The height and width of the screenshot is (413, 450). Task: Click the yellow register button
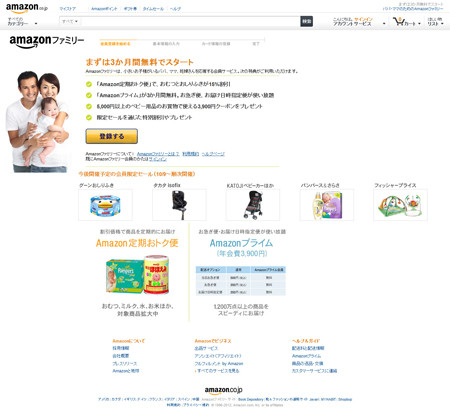[x=112, y=136]
